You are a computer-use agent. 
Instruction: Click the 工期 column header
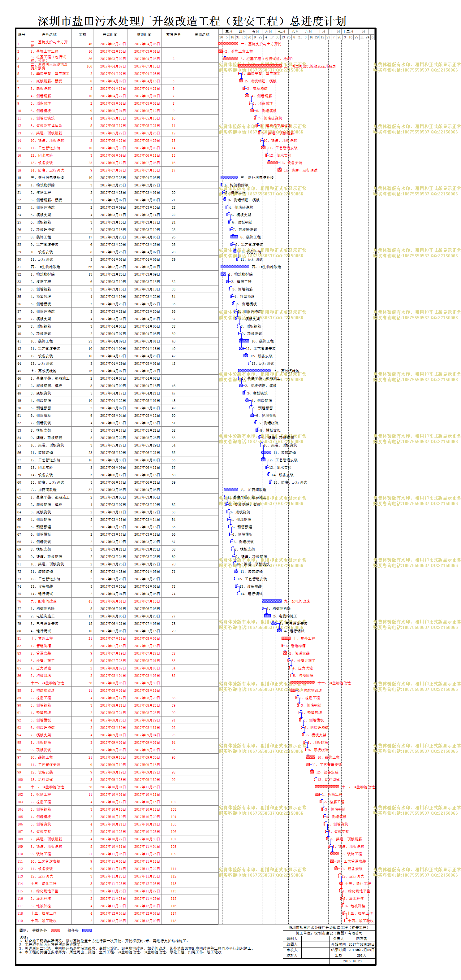point(82,35)
